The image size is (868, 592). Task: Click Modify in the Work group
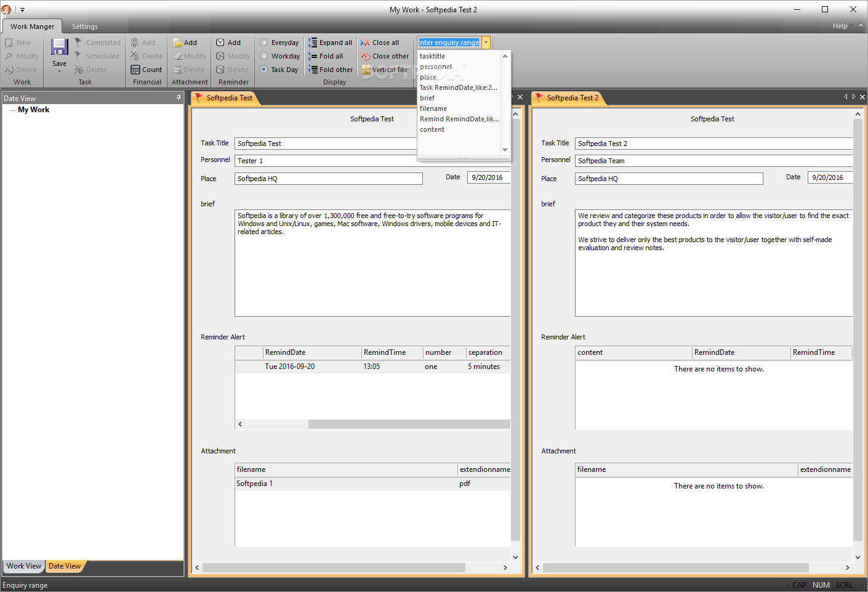coord(22,56)
